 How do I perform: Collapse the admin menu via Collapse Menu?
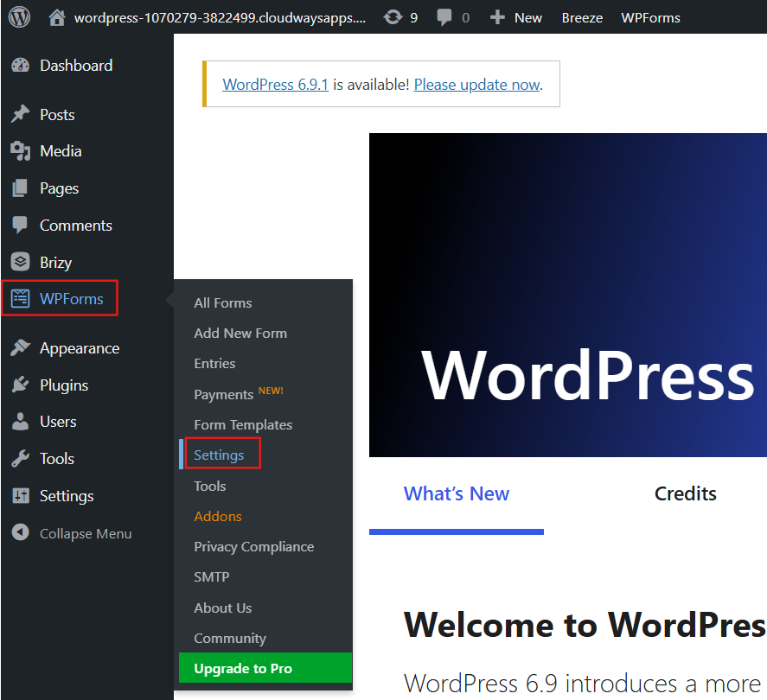tap(87, 533)
